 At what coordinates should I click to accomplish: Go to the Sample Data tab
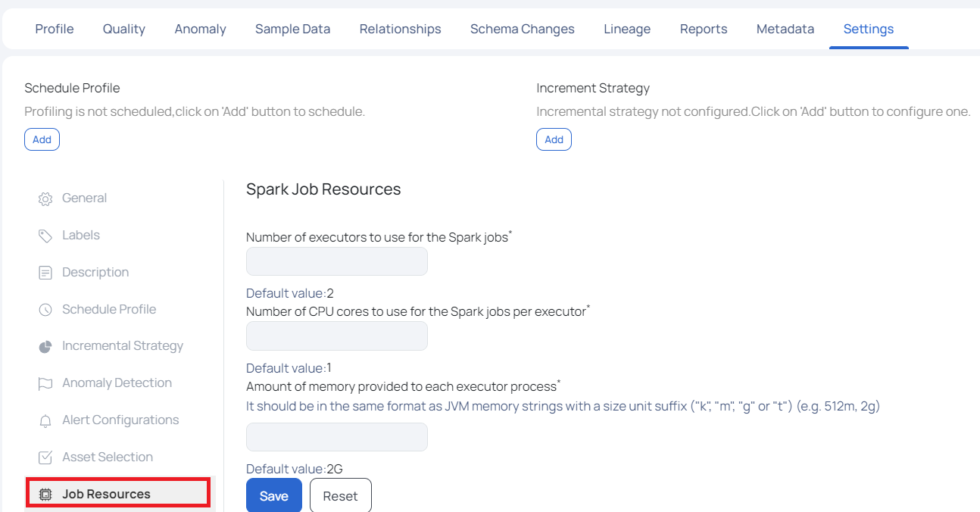point(292,29)
